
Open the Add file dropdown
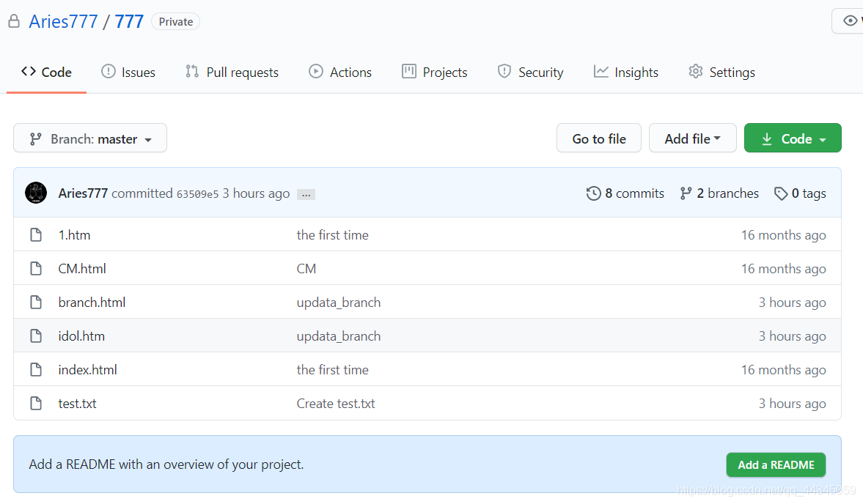click(692, 138)
